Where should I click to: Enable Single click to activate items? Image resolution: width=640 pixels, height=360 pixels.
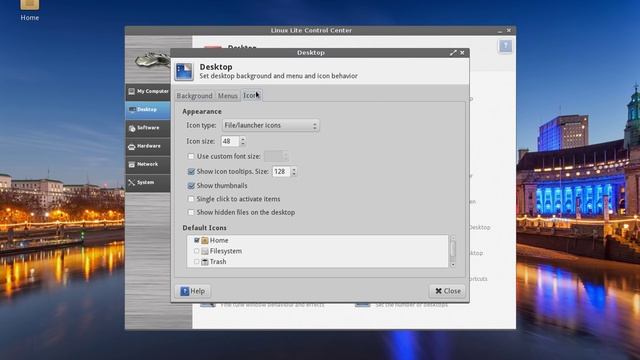click(x=191, y=199)
